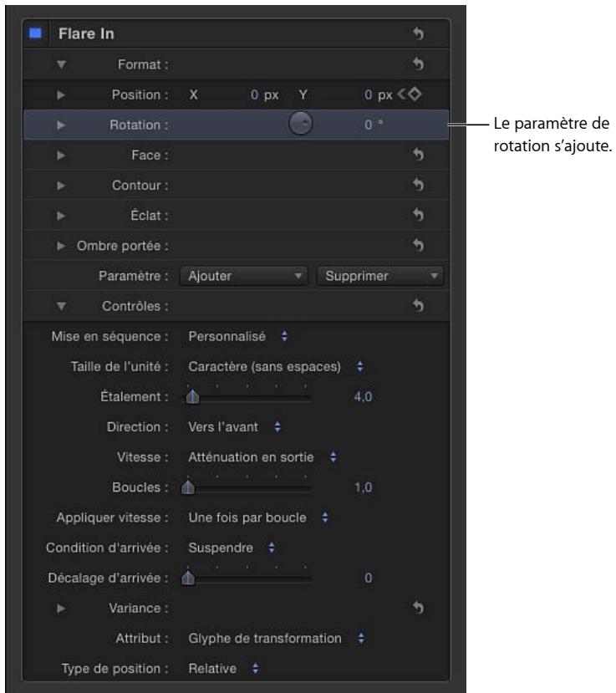
Task: Collapse the Format section triangle
Action: [x=61, y=65]
